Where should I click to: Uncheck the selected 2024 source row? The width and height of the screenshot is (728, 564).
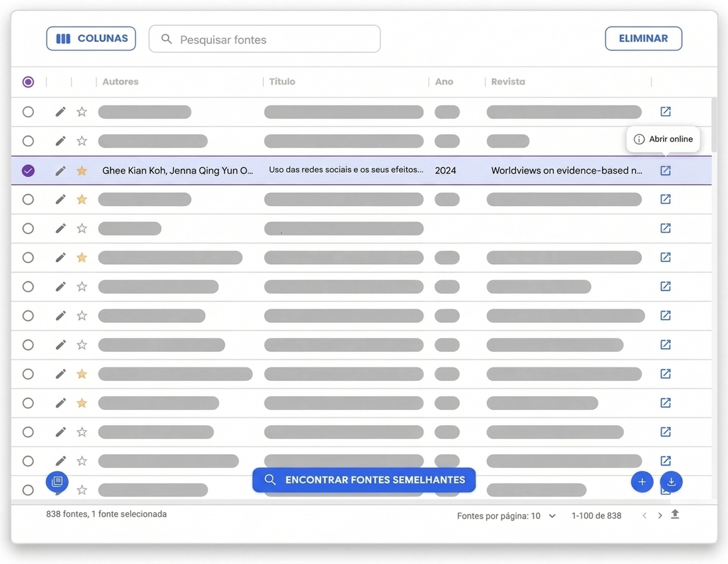pyautogui.click(x=28, y=171)
